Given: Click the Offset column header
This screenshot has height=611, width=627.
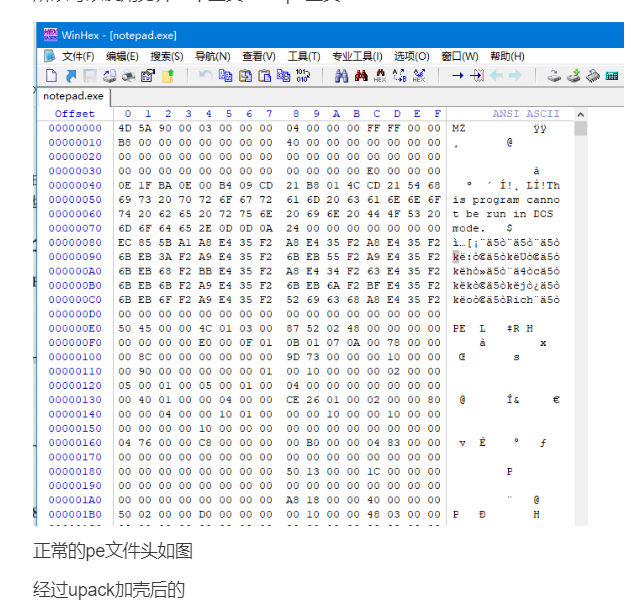Looking at the screenshot, I should (75, 114).
